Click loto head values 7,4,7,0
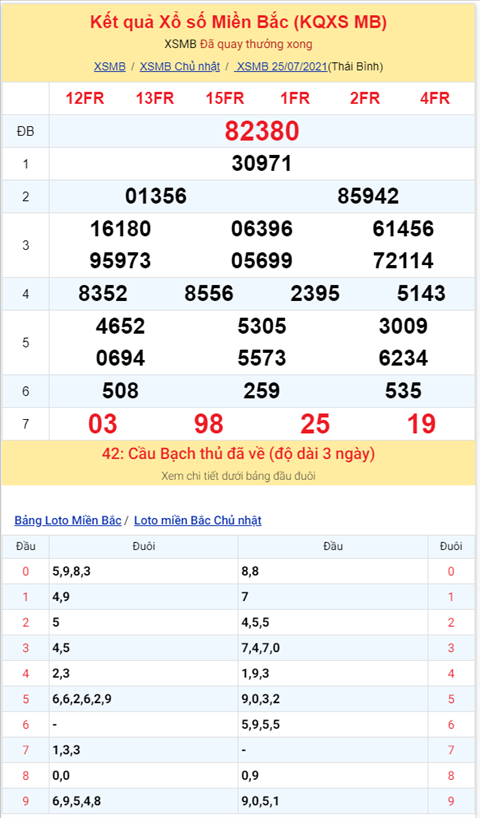The image size is (480, 818). tap(260, 648)
